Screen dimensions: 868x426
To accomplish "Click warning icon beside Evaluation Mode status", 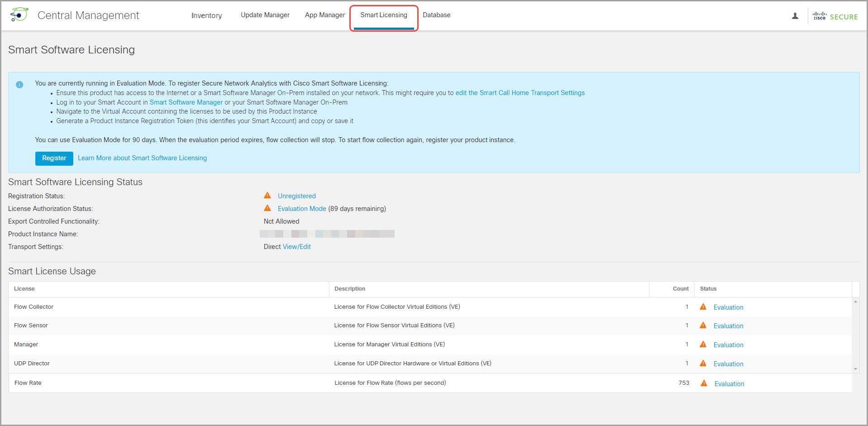I will [267, 208].
